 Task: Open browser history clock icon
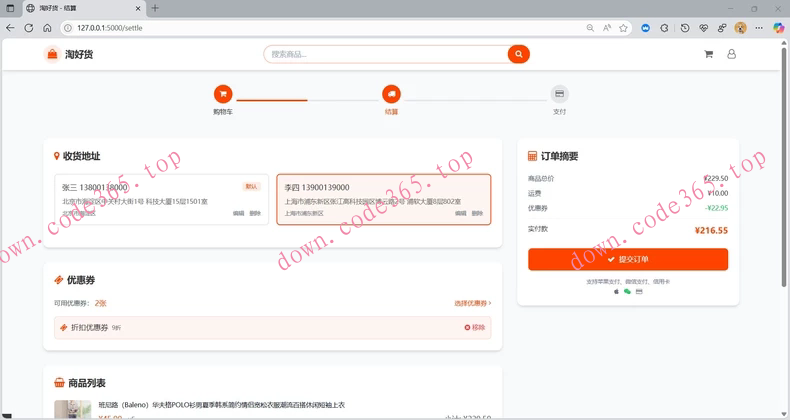point(685,28)
